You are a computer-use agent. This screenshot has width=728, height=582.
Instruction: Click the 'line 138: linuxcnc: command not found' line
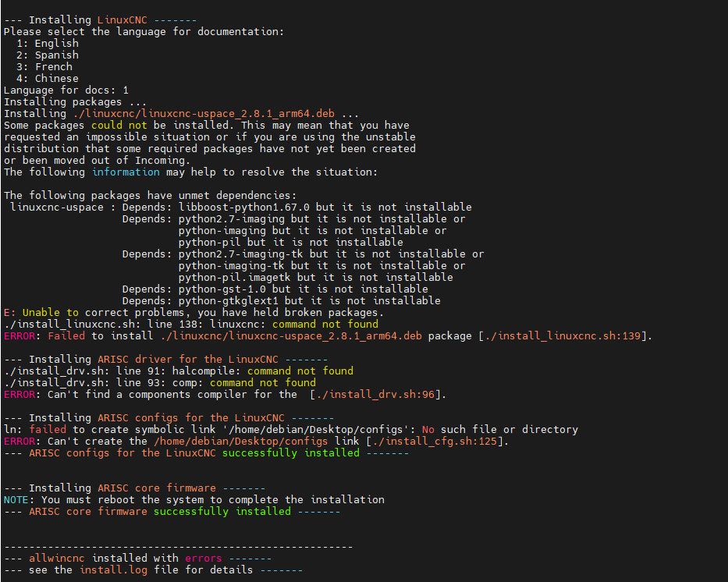pyautogui.click(x=191, y=324)
